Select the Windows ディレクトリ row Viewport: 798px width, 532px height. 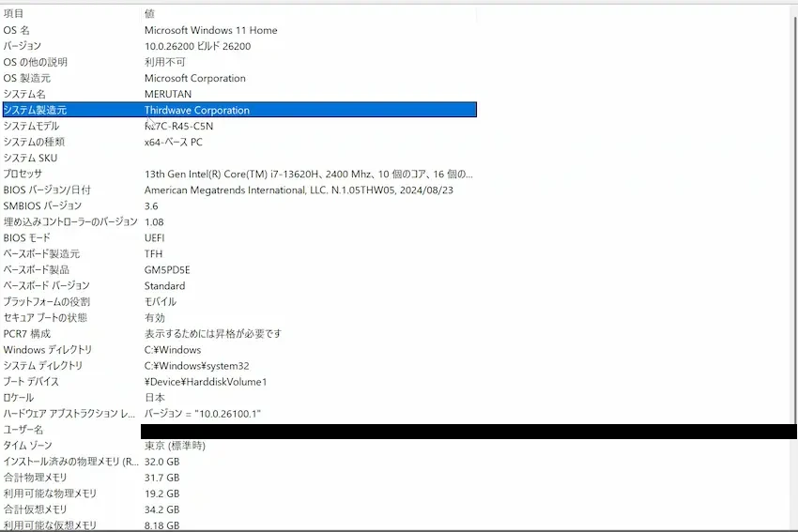tap(239, 349)
